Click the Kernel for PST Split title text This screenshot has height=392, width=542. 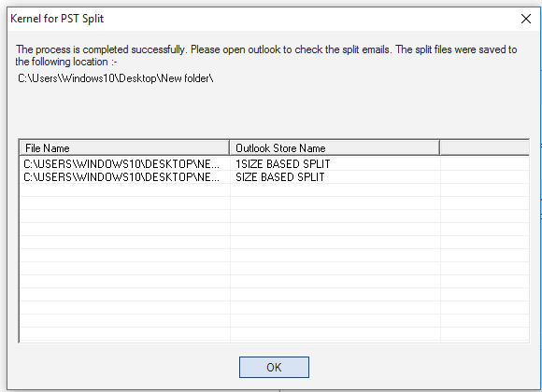point(57,19)
